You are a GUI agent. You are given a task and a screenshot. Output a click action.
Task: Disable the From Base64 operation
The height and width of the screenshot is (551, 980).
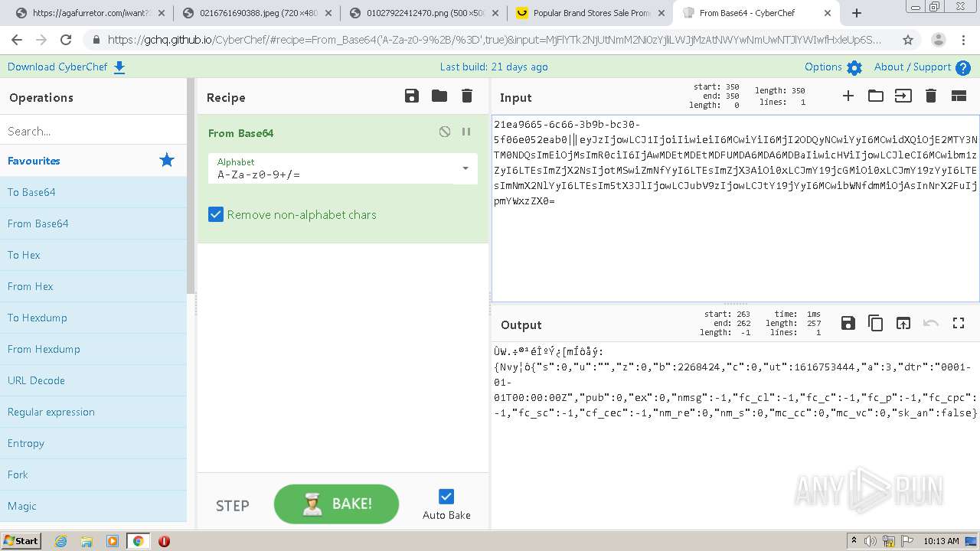pyautogui.click(x=445, y=132)
